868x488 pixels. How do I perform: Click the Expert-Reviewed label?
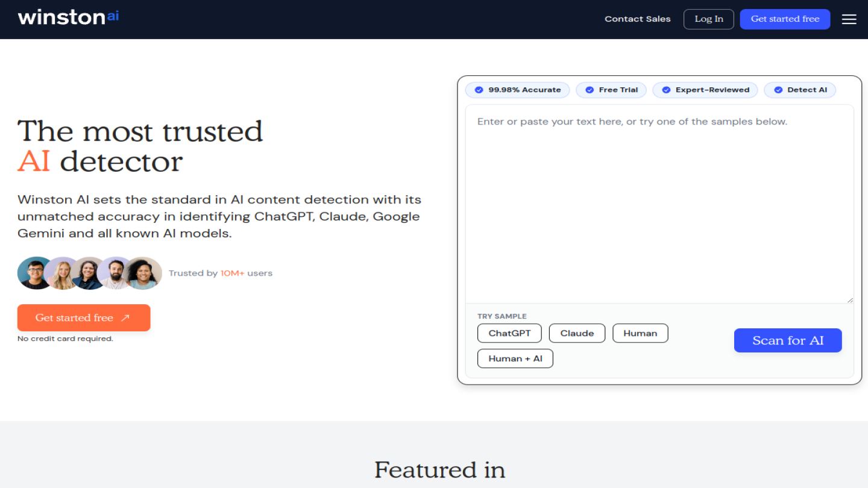pos(712,90)
